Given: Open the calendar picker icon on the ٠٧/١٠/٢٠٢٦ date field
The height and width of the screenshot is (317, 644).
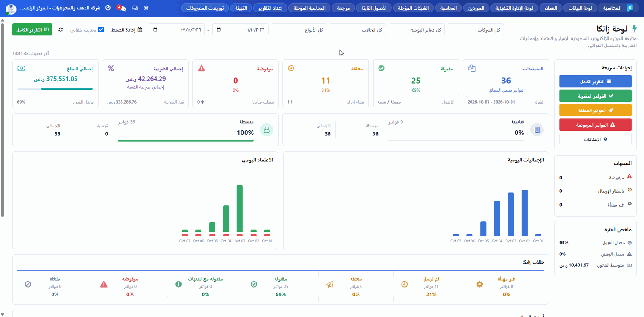Looking at the screenshot, I should (x=155, y=30).
